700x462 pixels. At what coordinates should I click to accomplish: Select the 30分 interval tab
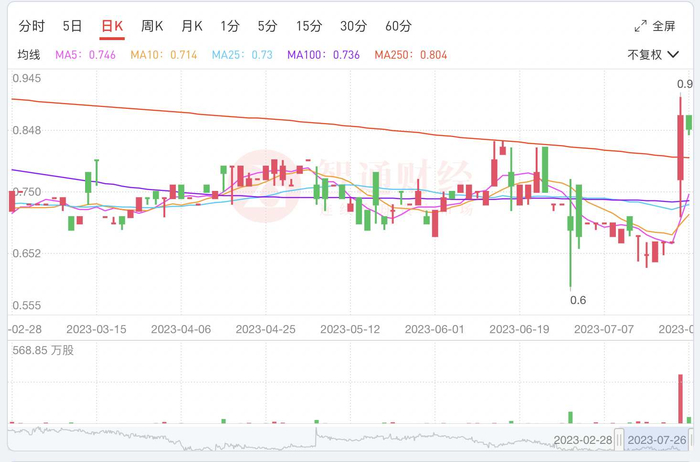pos(354,26)
